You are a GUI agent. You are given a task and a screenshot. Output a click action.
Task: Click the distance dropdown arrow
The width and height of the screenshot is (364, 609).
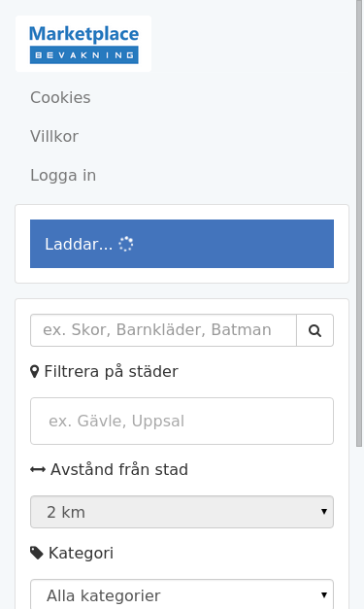324,512
